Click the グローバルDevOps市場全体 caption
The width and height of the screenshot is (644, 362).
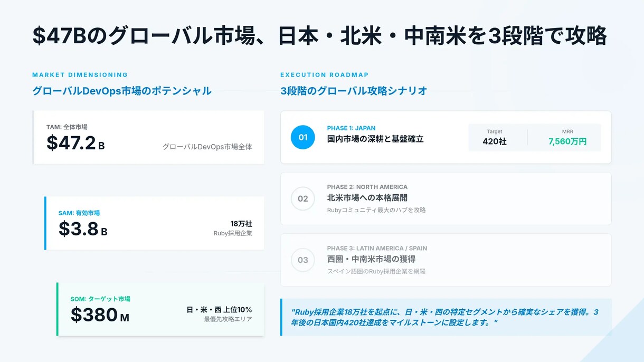pos(207,147)
